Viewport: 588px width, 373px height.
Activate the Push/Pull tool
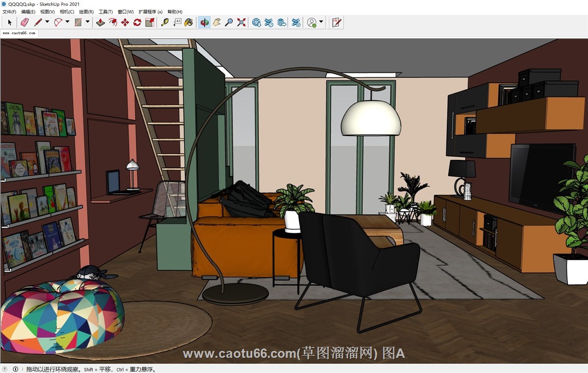[100, 22]
